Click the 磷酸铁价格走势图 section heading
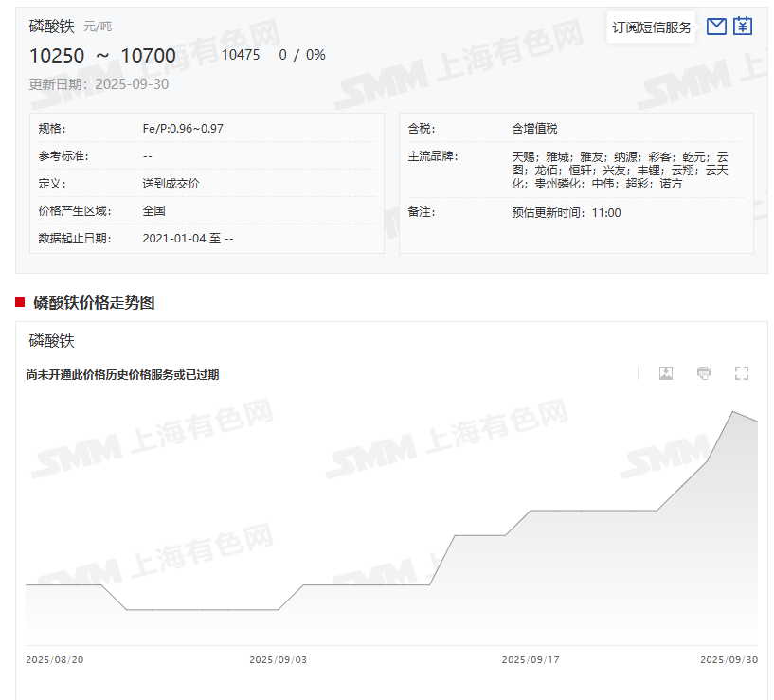 [x=94, y=303]
